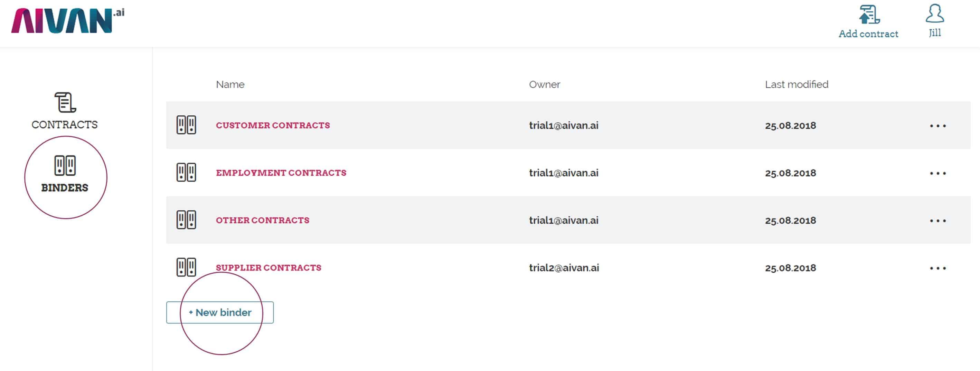Open the Customer Contracts binder link
The image size is (980, 371).
pyautogui.click(x=273, y=125)
